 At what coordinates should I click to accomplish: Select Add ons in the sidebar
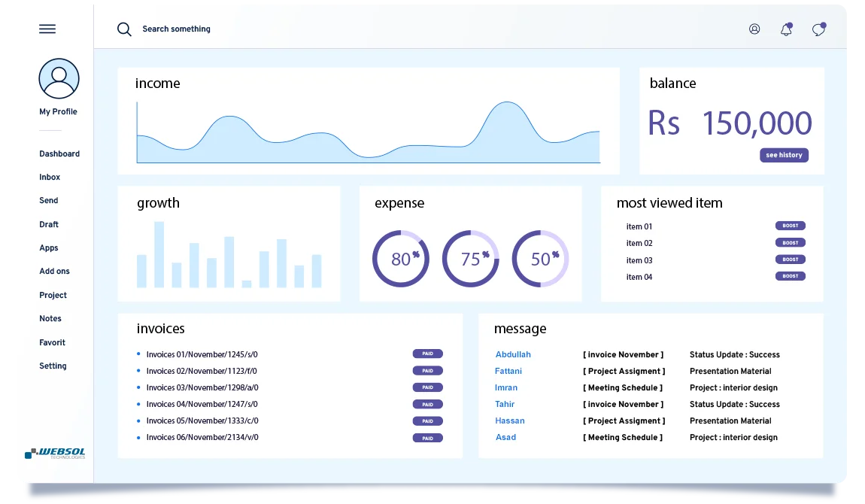(54, 272)
